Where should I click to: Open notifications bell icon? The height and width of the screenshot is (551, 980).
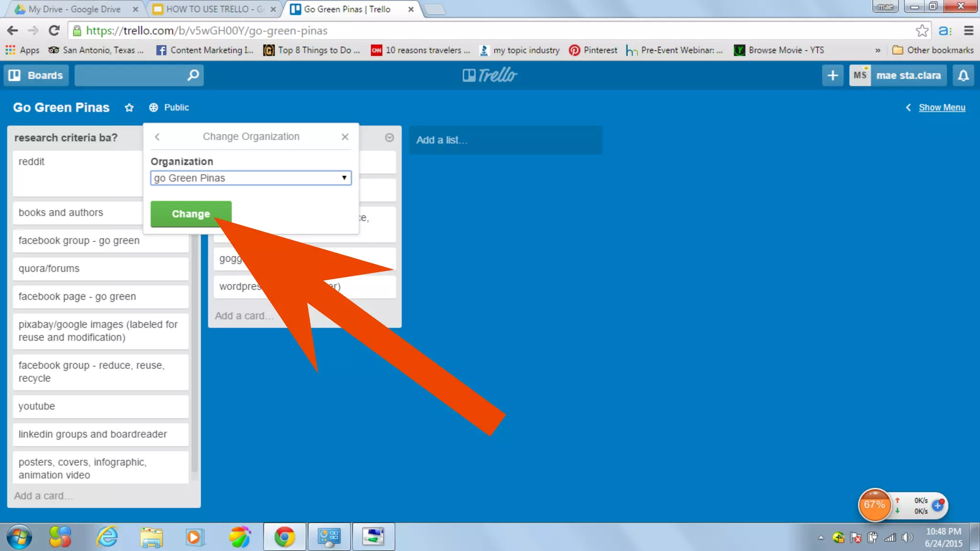(x=963, y=76)
